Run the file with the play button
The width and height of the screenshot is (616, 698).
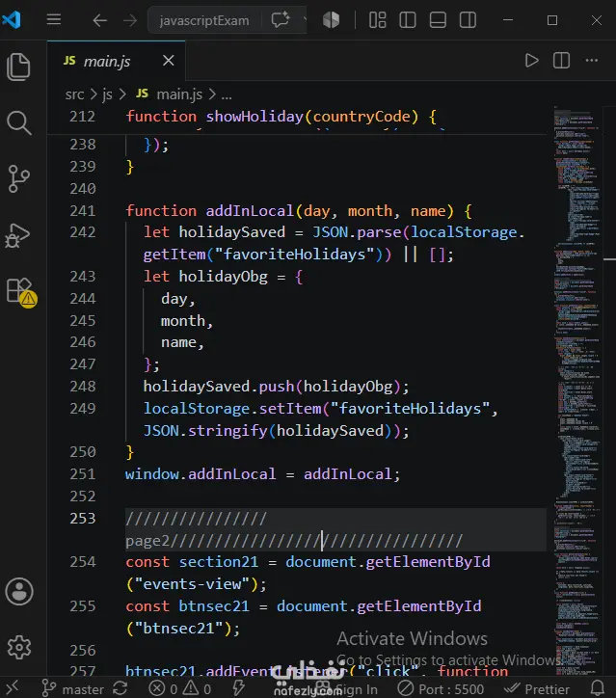pos(531,61)
